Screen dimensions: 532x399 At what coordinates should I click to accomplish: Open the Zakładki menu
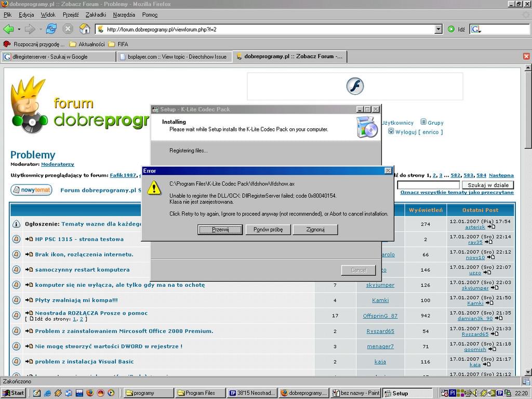tap(96, 15)
